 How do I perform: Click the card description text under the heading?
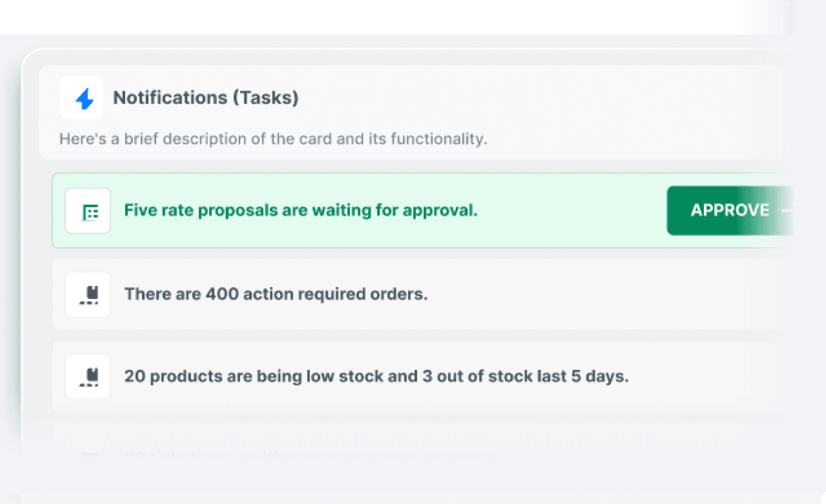pyautogui.click(x=273, y=139)
